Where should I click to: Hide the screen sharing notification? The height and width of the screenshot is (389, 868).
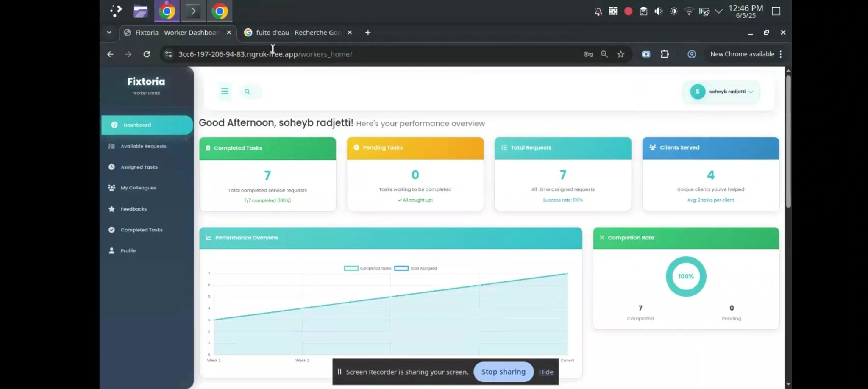pyautogui.click(x=546, y=372)
